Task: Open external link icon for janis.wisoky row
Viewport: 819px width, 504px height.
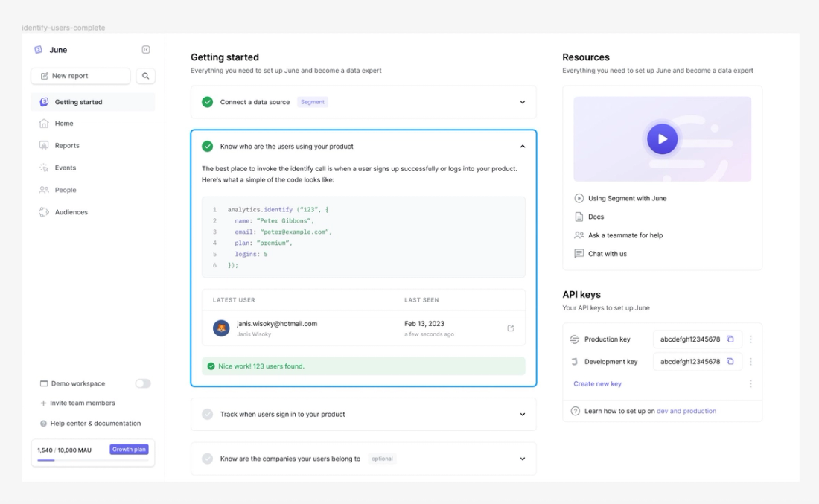Action: (511, 328)
